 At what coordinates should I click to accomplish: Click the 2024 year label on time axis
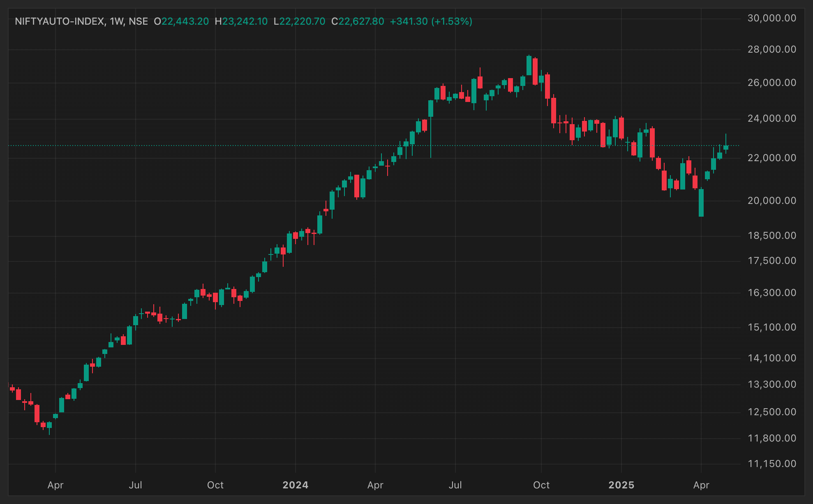pos(296,485)
